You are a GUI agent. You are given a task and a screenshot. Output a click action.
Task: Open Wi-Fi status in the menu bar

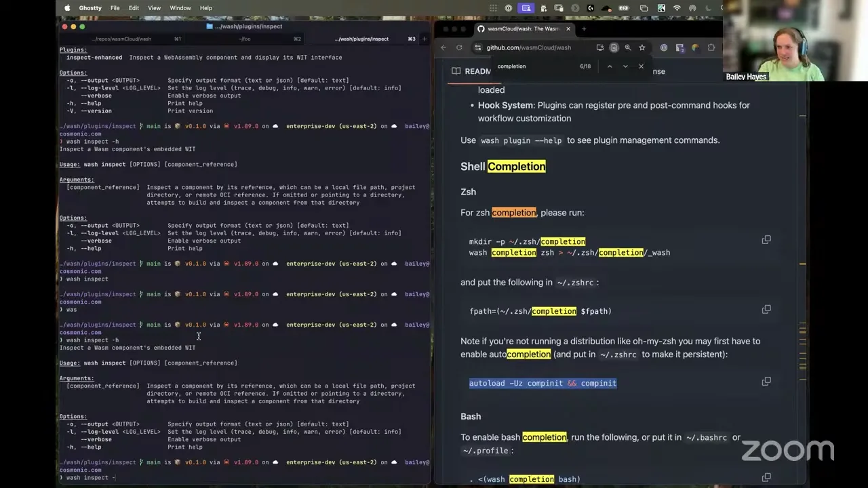click(677, 8)
